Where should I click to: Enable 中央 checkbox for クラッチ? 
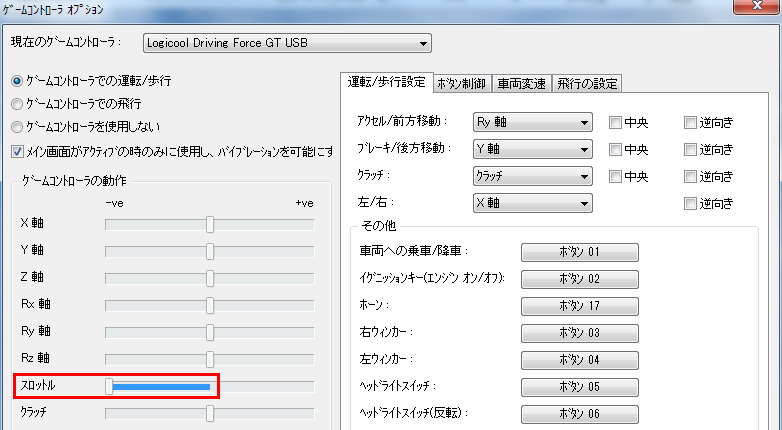pos(615,176)
